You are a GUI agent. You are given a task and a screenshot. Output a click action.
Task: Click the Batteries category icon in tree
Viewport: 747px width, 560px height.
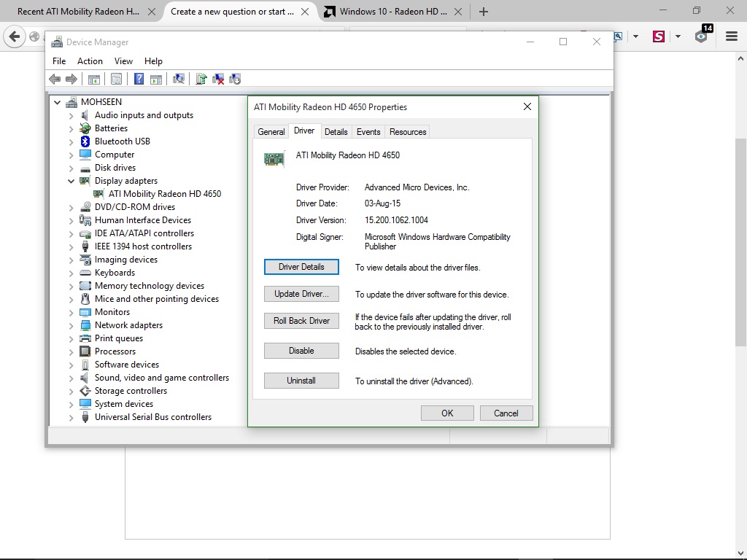pos(85,128)
